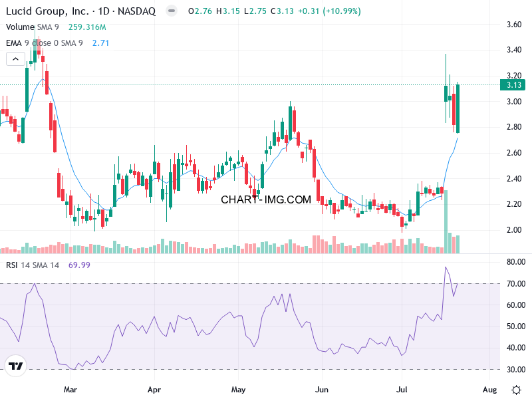
Task: Click the Mar label on time axis
Action: point(70,390)
